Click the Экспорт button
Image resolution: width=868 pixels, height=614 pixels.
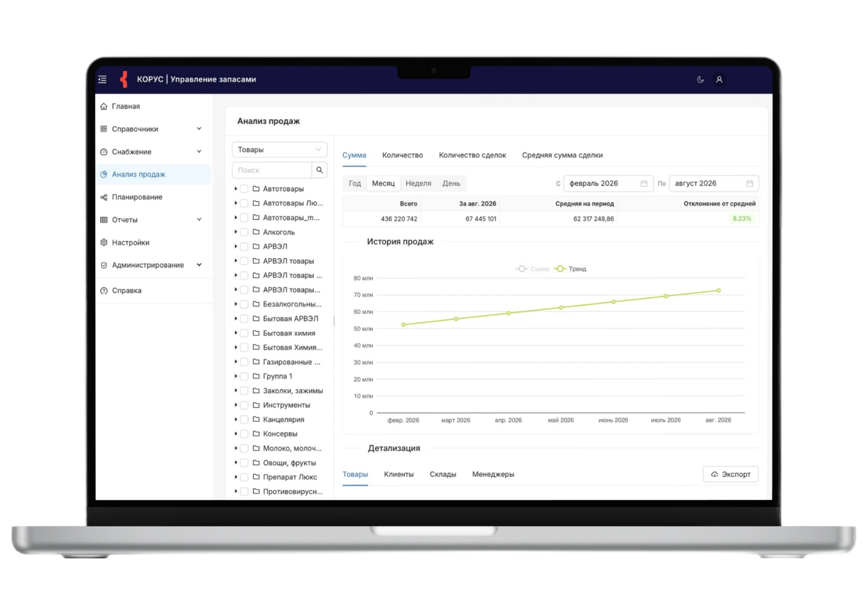click(731, 474)
